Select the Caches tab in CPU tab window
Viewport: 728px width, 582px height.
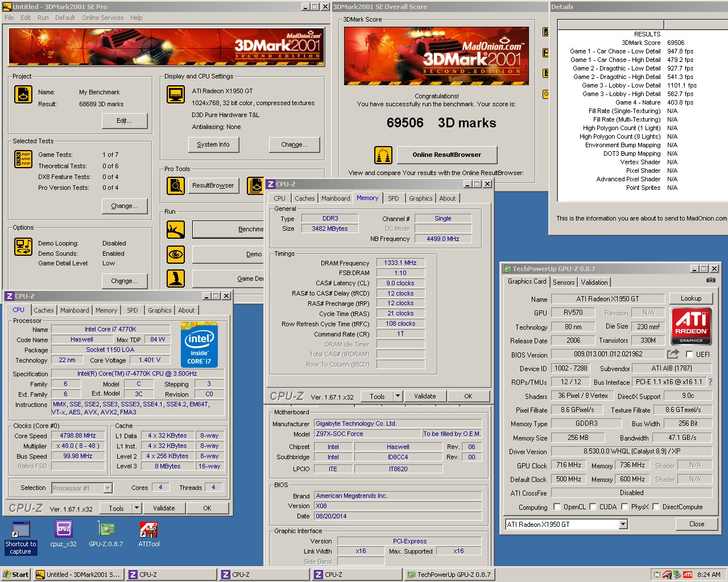tap(43, 310)
